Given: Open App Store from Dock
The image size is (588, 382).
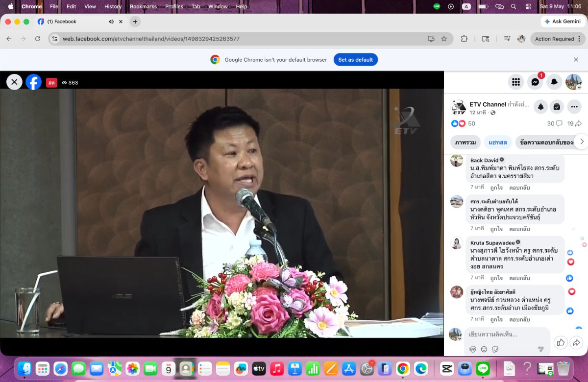Looking at the screenshot, I should tap(348, 368).
